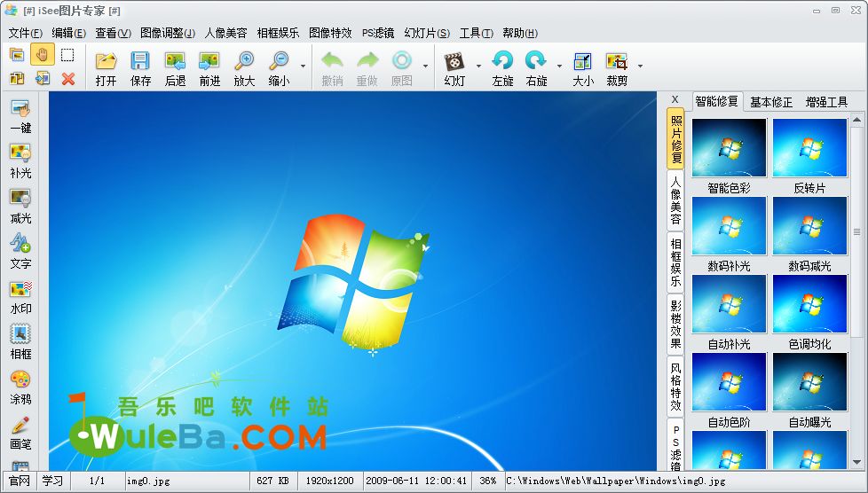Click the image browser thumbnails icon
The height and width of the screenshot is (493, 868).
(17, 54)
